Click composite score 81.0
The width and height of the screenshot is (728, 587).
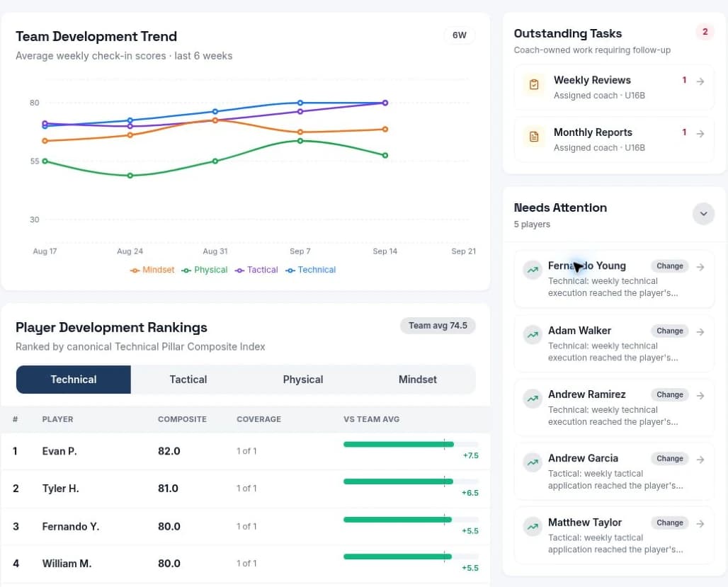[168, 489]
